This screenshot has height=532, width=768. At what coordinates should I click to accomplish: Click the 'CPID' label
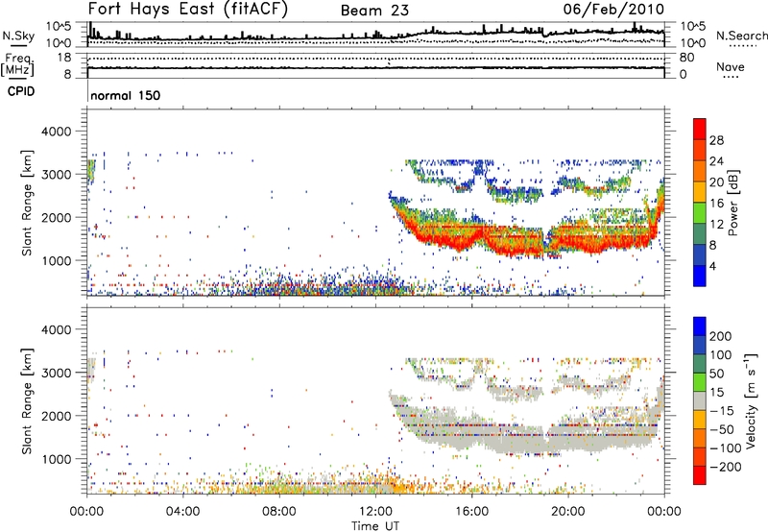point(21,91)
